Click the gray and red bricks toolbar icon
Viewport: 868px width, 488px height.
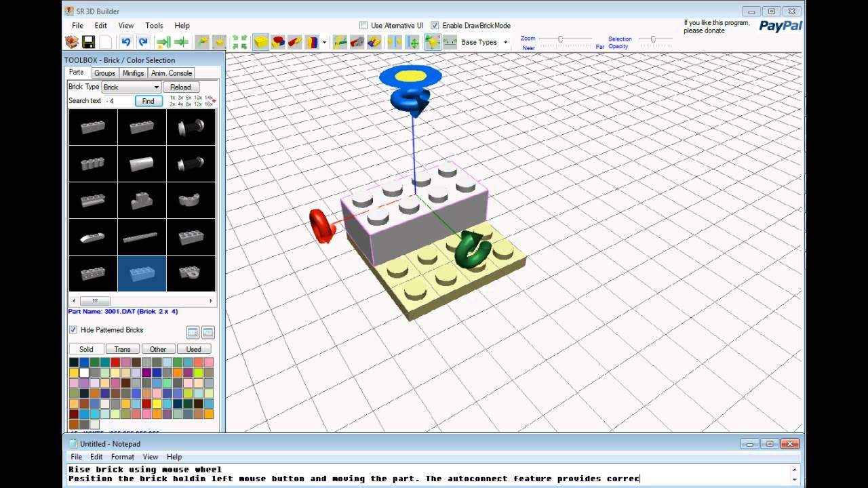(357, 42)
